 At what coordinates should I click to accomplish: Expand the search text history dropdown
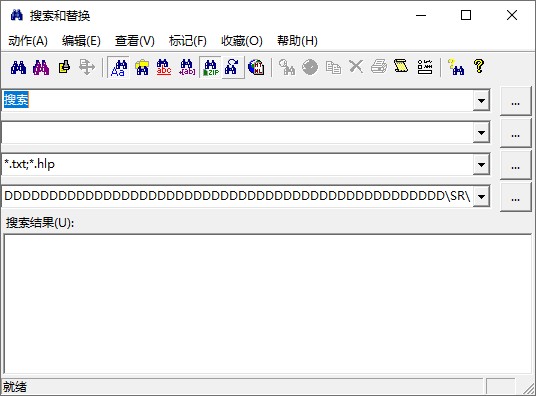(x=481, y=101)
